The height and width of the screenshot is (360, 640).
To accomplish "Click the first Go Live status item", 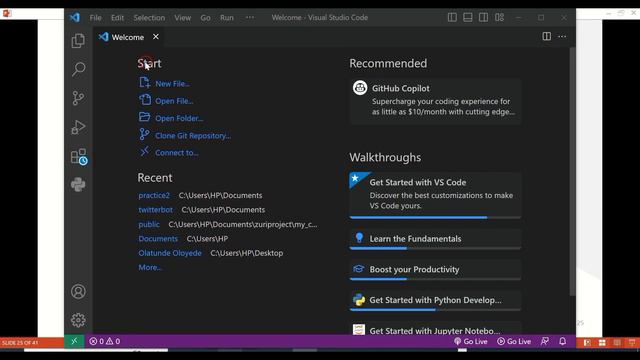I will pos(471,341).
